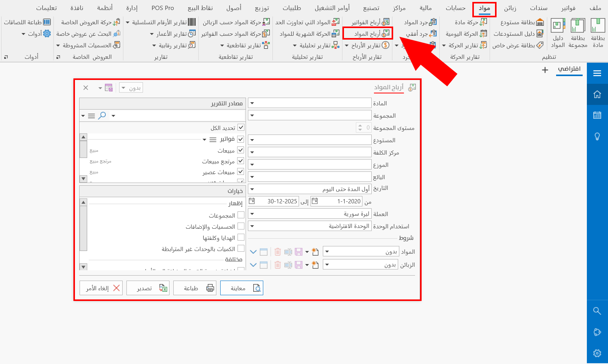608x364 pixels.
Task: Open مواد ribbon tab
Action: (x=484, y=8)
